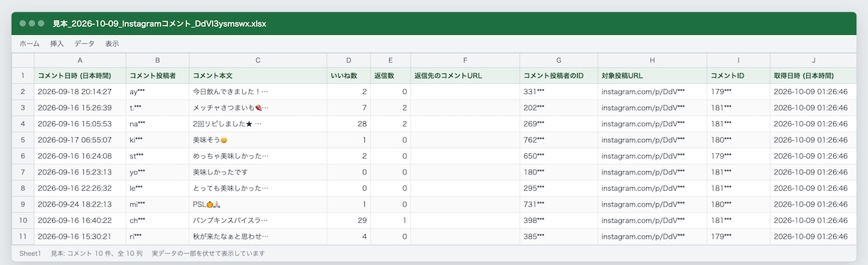Screen dimensions: 868x265
Task: Click the 取得日時 (日本時間) header cell
Action: click(x=813, y=76)
